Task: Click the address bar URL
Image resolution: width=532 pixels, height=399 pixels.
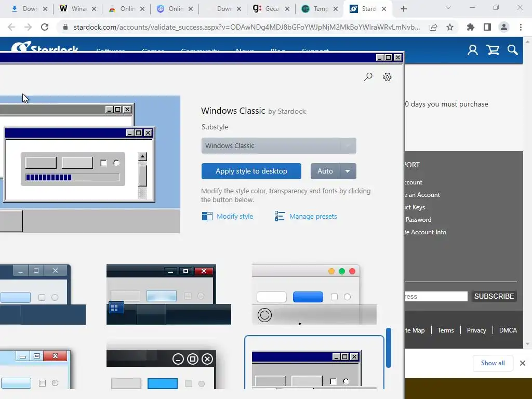Action: (247, 27)
